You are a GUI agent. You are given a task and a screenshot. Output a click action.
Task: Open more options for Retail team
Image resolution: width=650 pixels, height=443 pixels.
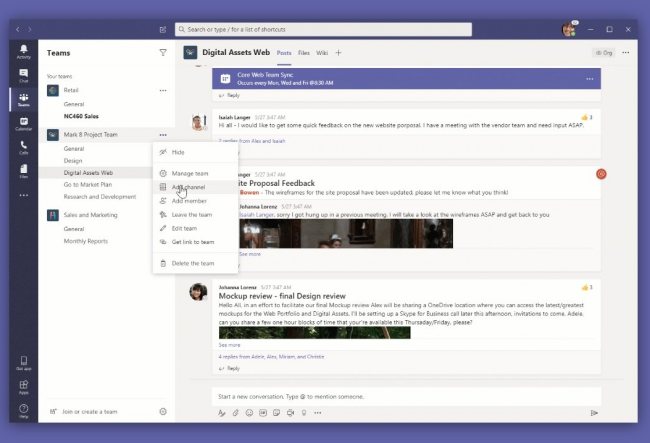tap(163, 90)
